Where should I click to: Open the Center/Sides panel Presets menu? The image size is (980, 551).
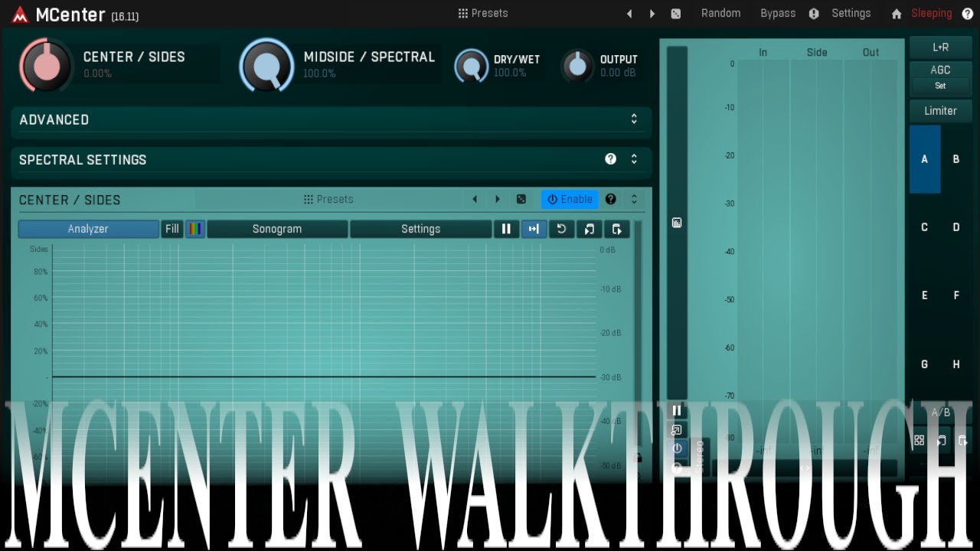328,199
